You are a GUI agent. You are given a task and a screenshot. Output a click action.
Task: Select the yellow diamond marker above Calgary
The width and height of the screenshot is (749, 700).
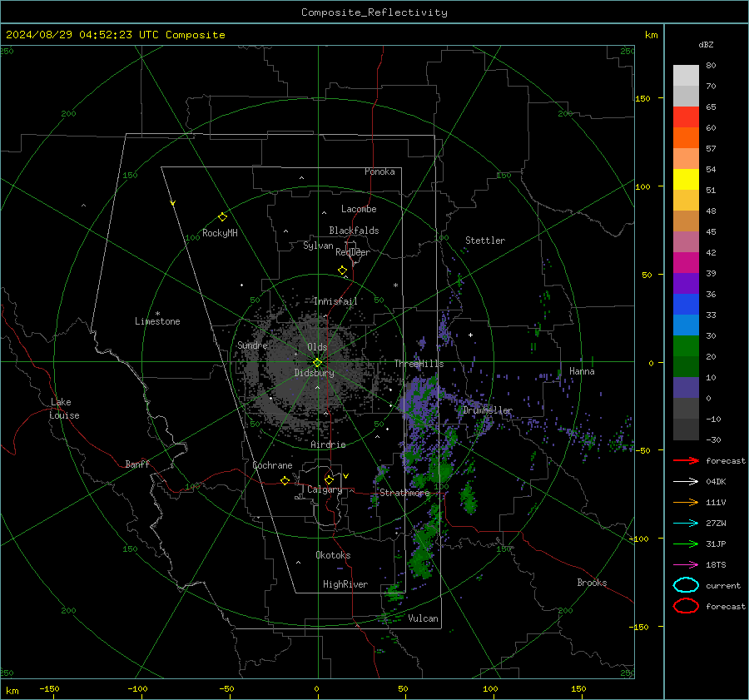click(329, 479)
